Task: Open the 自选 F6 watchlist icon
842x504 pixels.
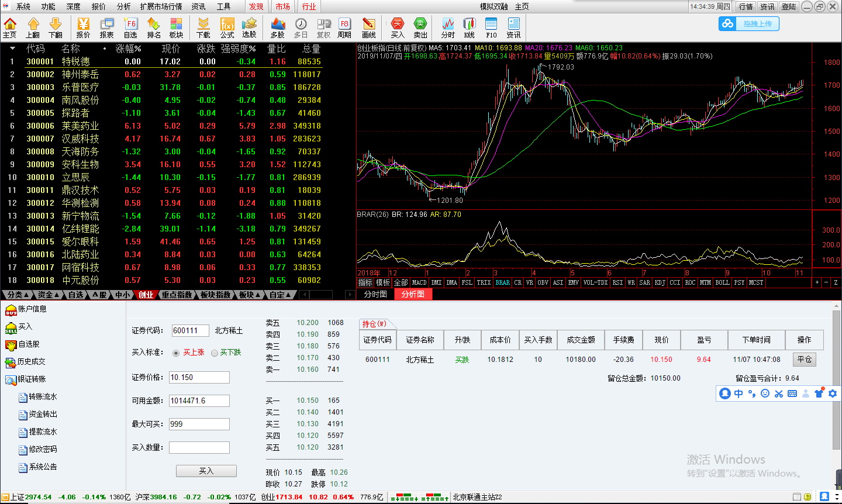Action: tap(130, 27)
